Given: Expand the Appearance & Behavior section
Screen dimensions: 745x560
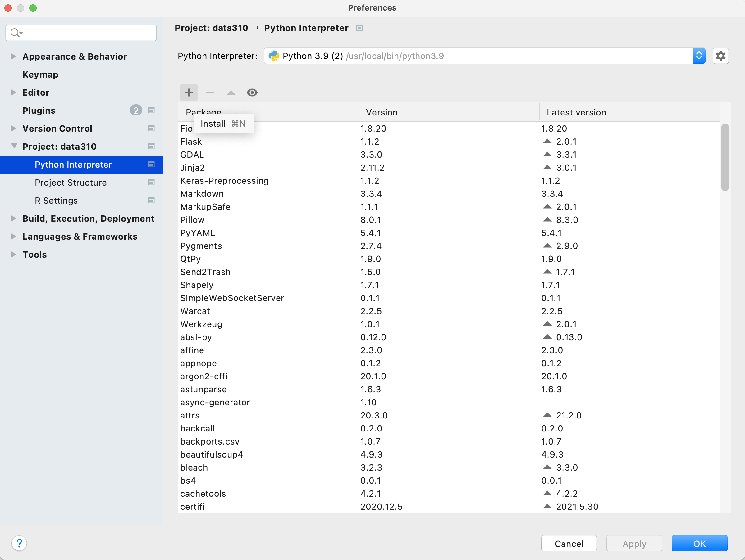Looking at the screenshot, I should click(13, 56).
